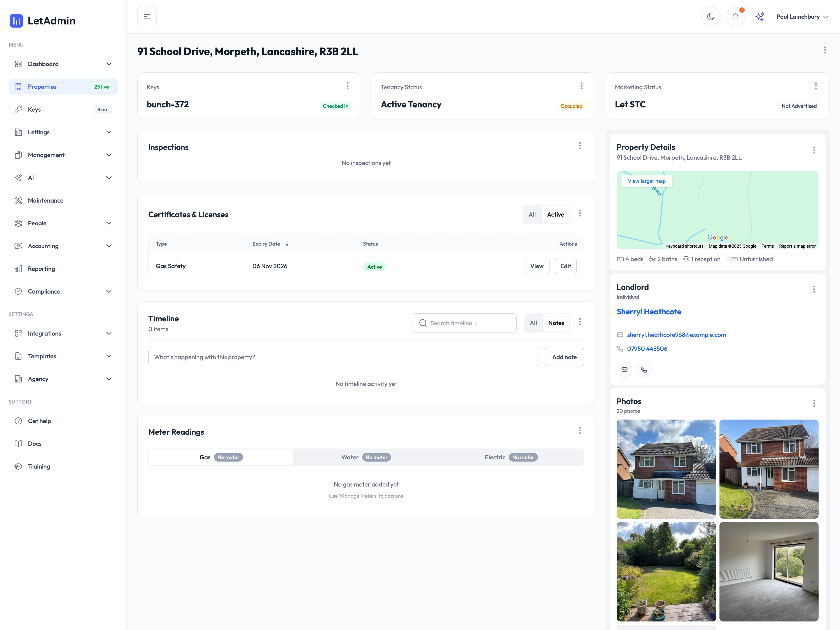
Task: Select the Keys item in the sidebar
Action: (x=34, y=109)
